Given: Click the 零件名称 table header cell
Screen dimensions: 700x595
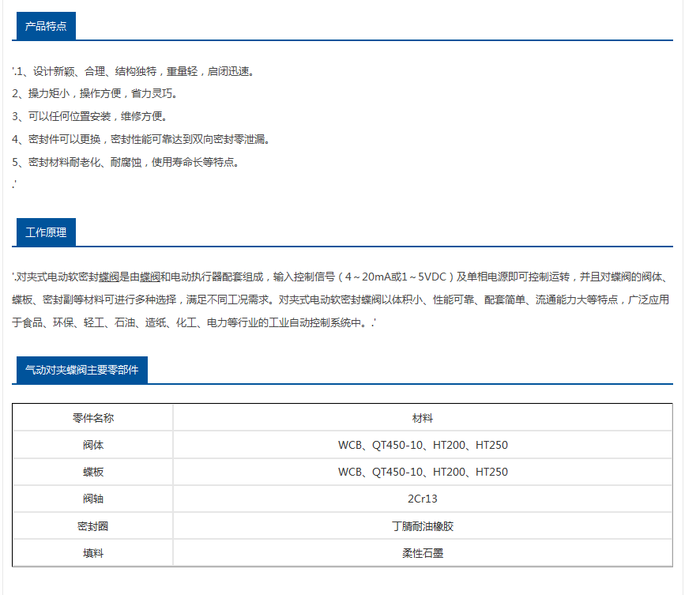Looking at the screenshot, I should (93, 418).
